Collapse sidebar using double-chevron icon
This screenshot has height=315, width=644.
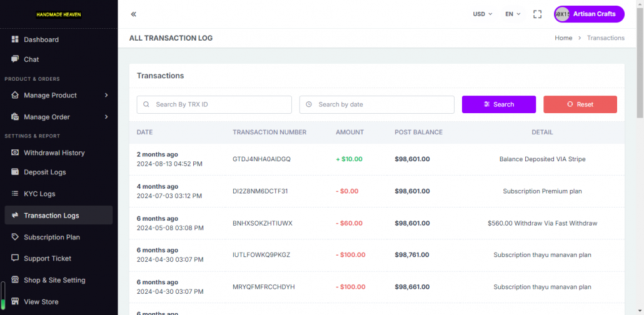133,14
